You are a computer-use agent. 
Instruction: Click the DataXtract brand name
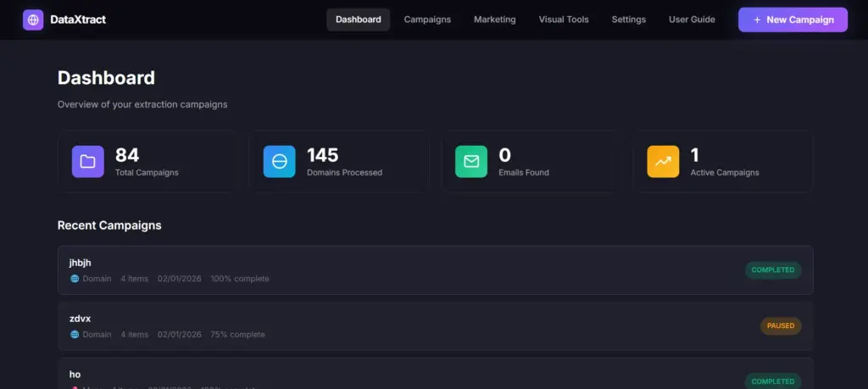point(78,20)
